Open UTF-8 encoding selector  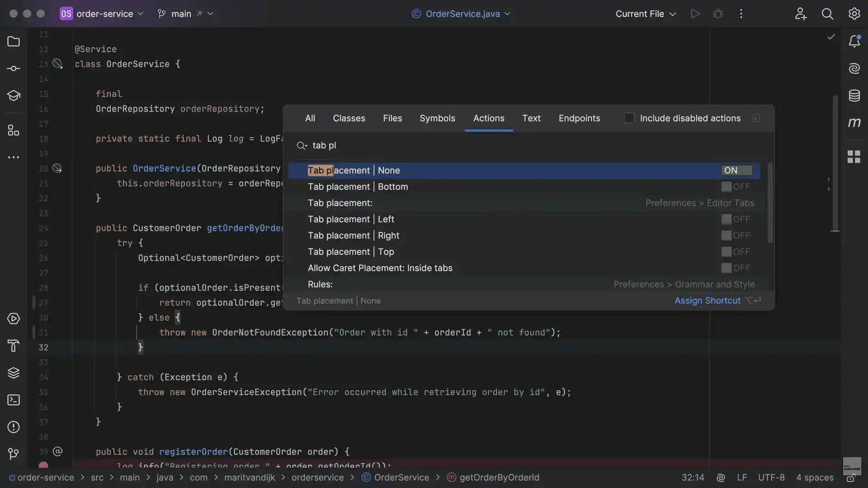point(771,478)
